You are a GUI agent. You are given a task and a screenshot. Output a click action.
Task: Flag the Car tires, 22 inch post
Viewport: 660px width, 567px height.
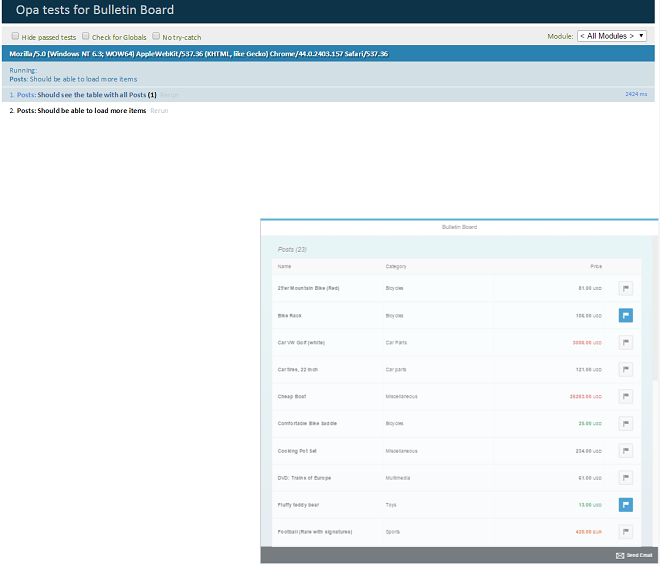[x=626, y=369]
